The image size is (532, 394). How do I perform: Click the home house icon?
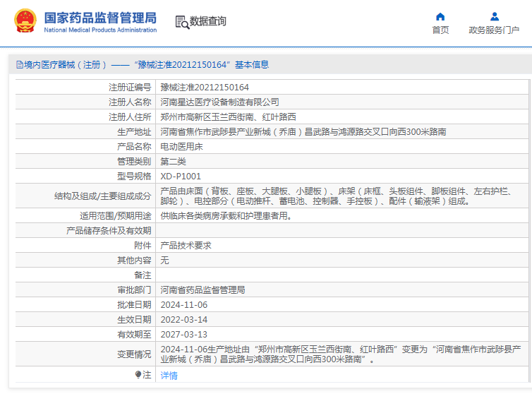440,17
